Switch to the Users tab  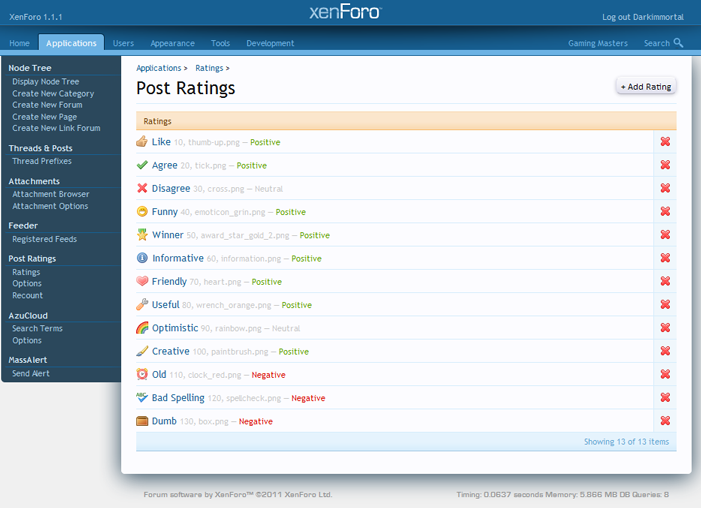click(x=123, y=43)
